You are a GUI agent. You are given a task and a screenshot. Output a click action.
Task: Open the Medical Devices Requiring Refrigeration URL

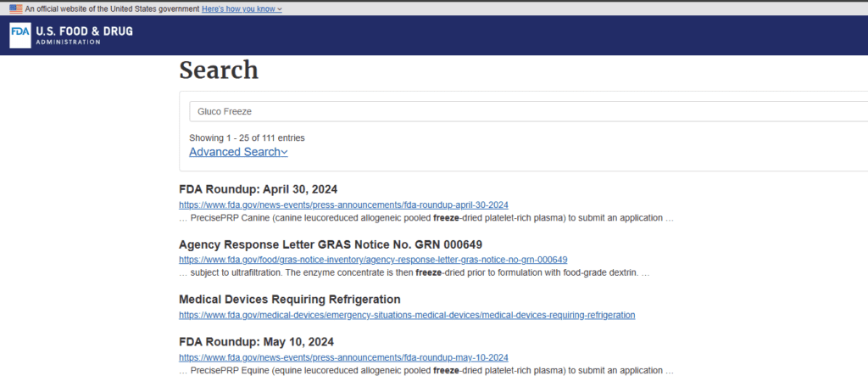click(407, 315)
